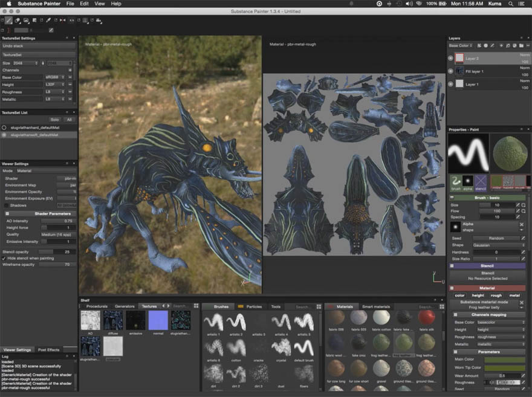The height and width of the screenshot is (397, 532).
Task: Toggle the Symmetry tool in toolbar
Action: [x=63, y=21]
